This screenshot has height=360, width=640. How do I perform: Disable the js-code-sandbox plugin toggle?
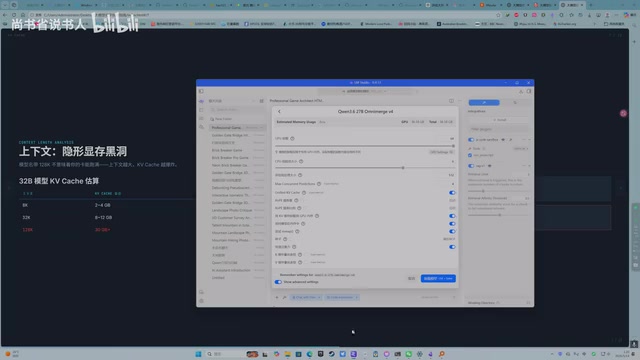[x=471, y=140]
